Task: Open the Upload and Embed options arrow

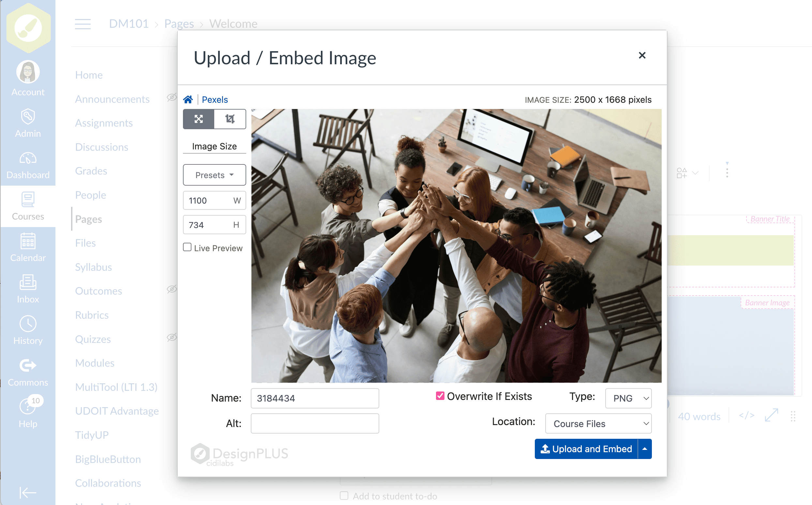Action: point(645,449)
